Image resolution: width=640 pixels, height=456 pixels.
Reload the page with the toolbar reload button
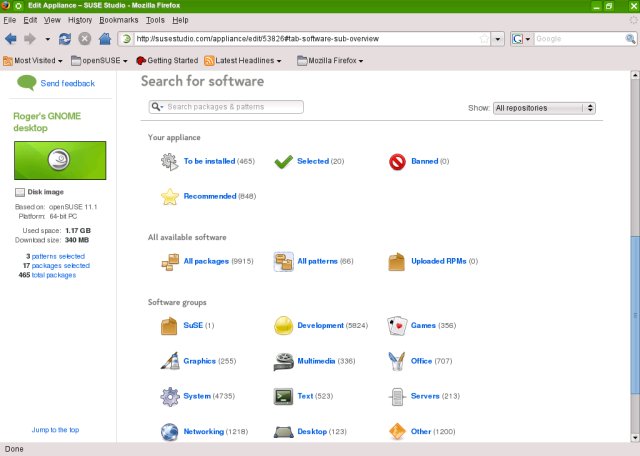coord(65,39)
